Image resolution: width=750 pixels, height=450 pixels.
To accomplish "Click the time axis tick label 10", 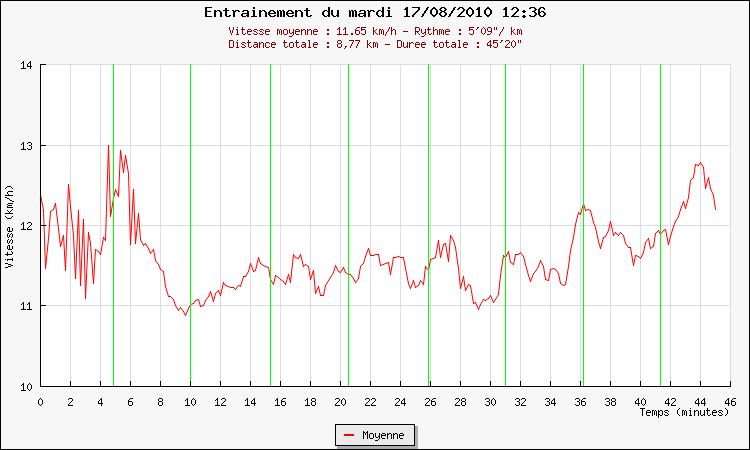I will (x=190, y=402).
